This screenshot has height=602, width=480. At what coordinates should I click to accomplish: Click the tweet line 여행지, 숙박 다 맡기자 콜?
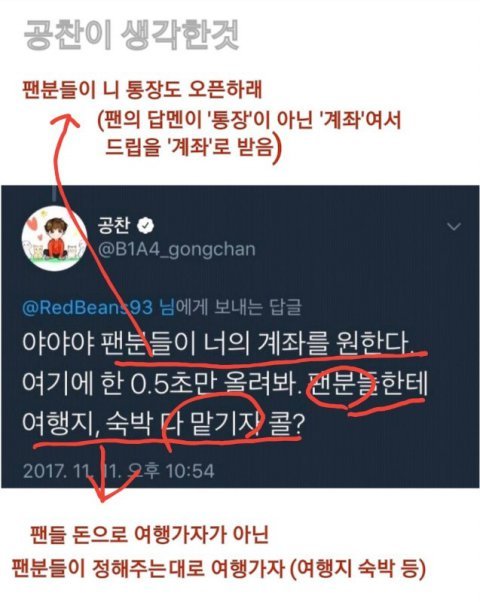click(164, 423)
